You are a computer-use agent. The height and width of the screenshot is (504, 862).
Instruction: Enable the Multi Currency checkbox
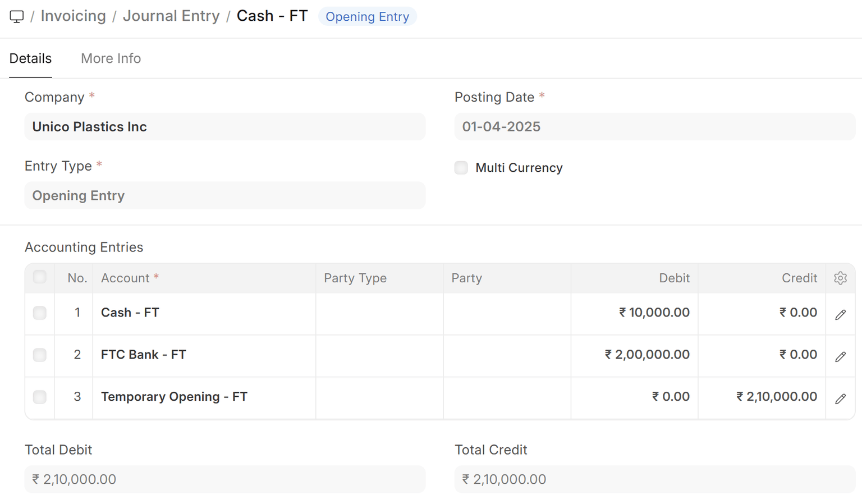[x=461, y=168]
